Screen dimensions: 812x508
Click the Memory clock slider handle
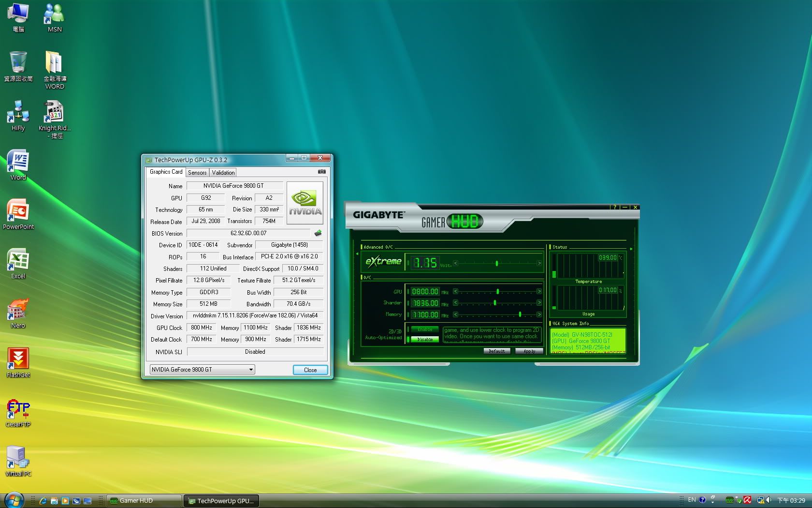520,314
